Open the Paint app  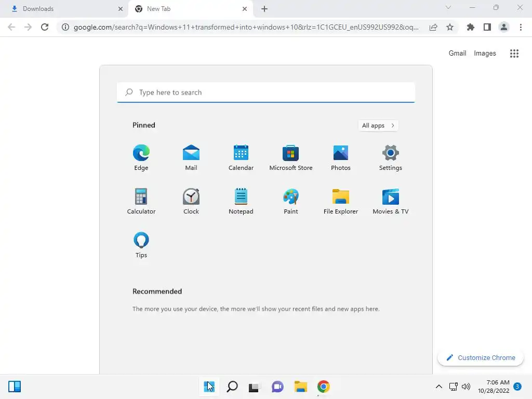tap(291, 202)
